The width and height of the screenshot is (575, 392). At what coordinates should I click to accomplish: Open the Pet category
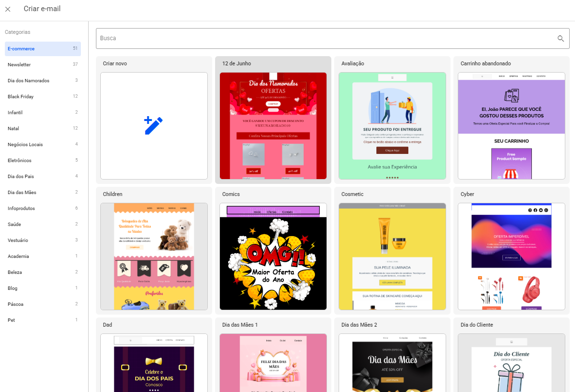43,320
